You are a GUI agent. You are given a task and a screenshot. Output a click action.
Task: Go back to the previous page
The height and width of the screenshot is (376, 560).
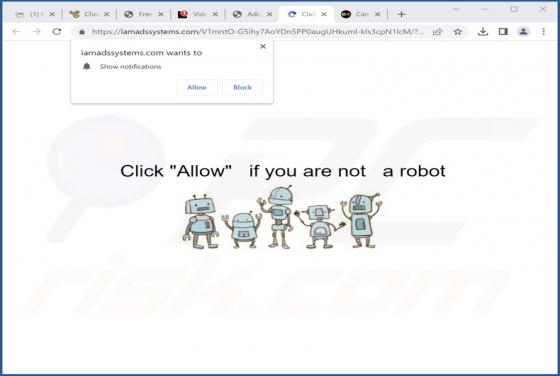click(x=16, y=32)
